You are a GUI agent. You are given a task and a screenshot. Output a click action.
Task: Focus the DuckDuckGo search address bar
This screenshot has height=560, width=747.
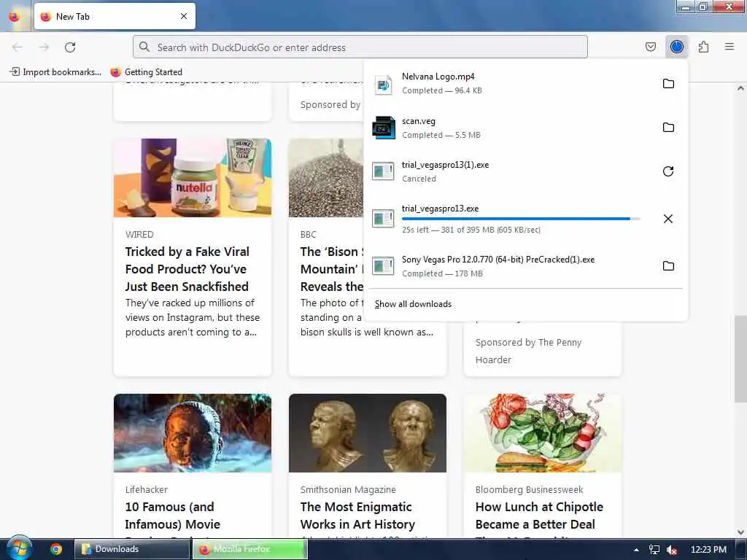pos(360,47)
